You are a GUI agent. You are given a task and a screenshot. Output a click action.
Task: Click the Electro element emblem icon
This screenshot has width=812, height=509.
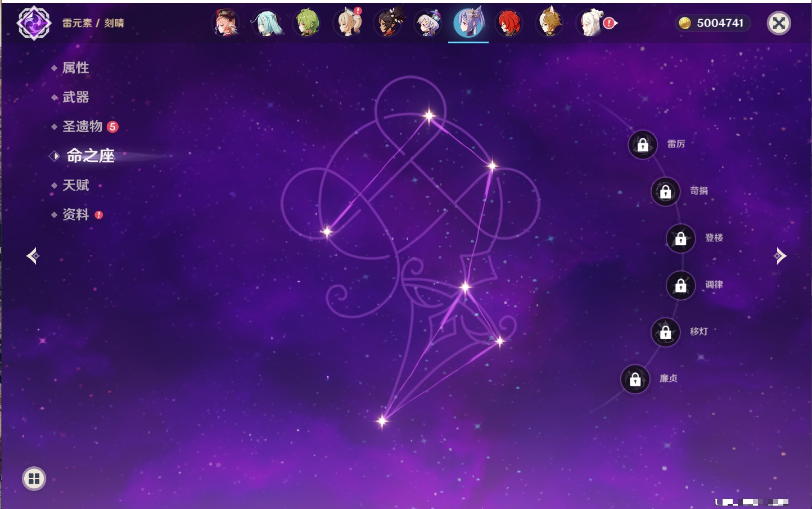[34, 23]
